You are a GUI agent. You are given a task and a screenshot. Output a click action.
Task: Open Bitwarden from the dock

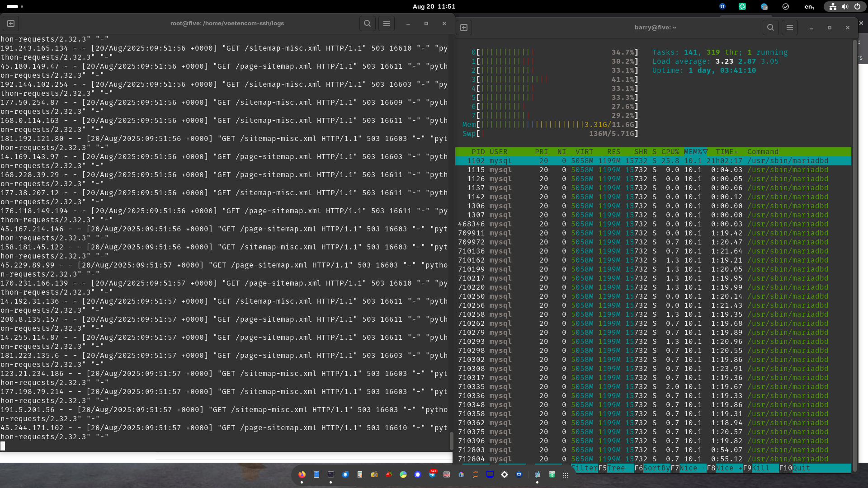519,474
